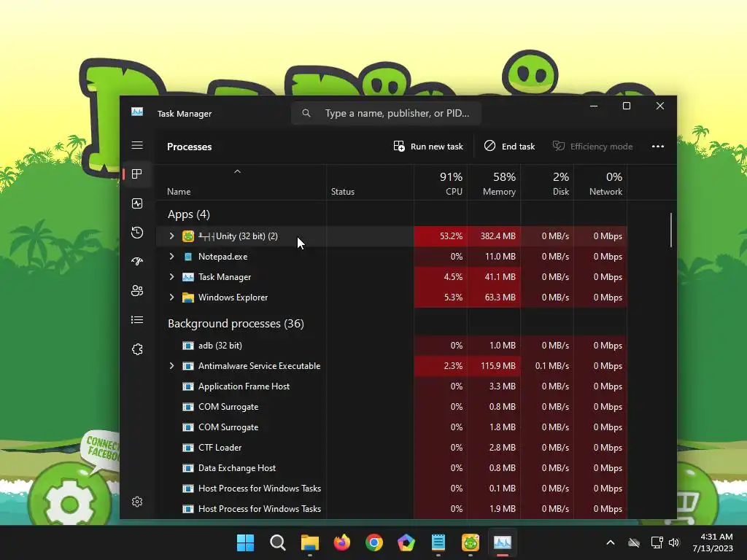Click the 63.3 MB memory cell
The image size is (747, 560).
(x=494, y=297)
